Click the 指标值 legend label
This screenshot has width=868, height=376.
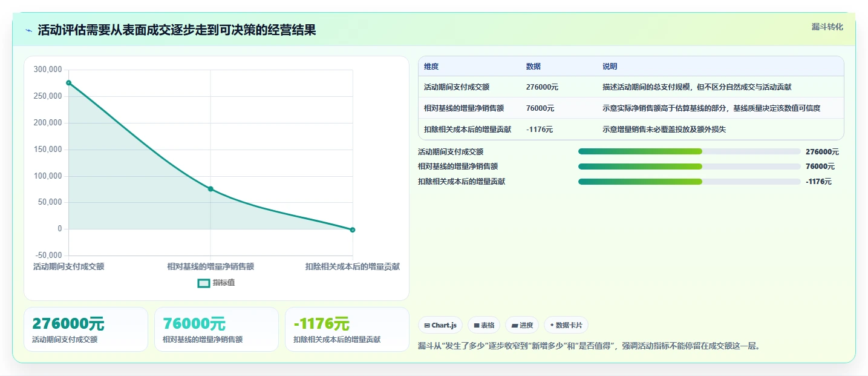(x=224, y=283)
